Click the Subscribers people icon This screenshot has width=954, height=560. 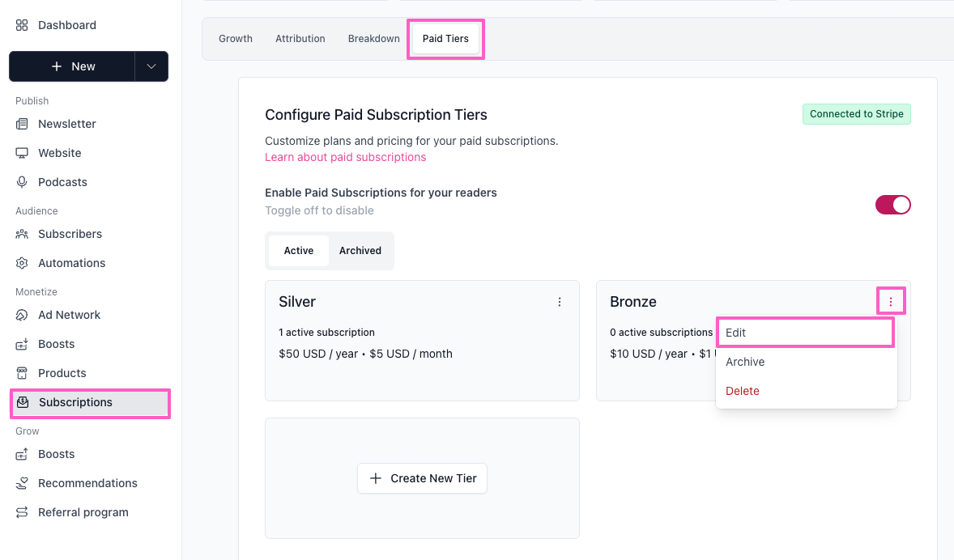click(x=22, y=234)
